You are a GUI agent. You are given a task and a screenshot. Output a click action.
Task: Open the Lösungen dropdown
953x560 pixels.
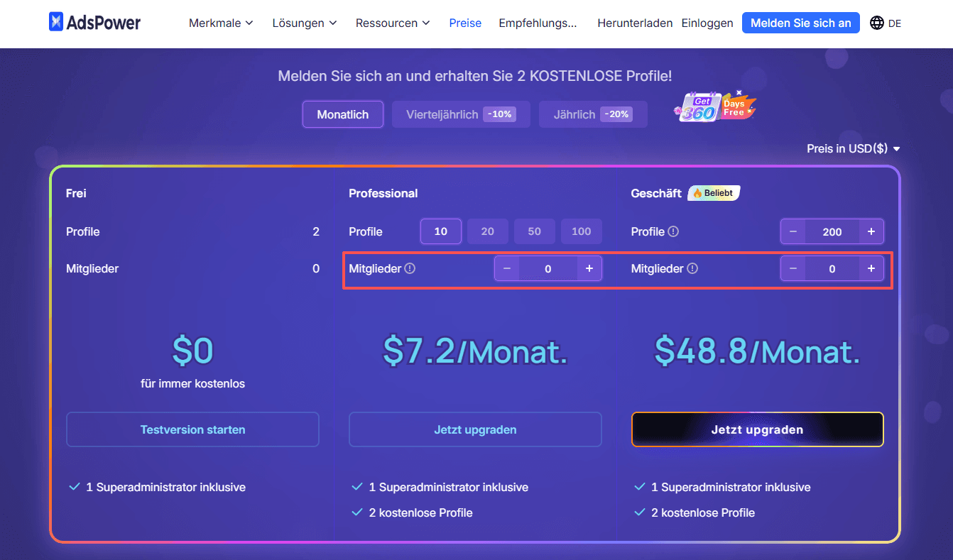point(305,23)
